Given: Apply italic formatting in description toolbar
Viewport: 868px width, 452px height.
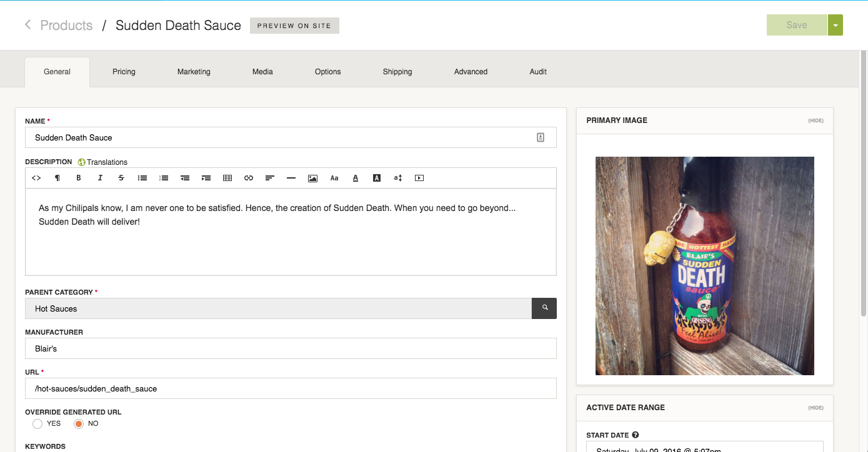Looking at the screenshot, I should (100, 178).
